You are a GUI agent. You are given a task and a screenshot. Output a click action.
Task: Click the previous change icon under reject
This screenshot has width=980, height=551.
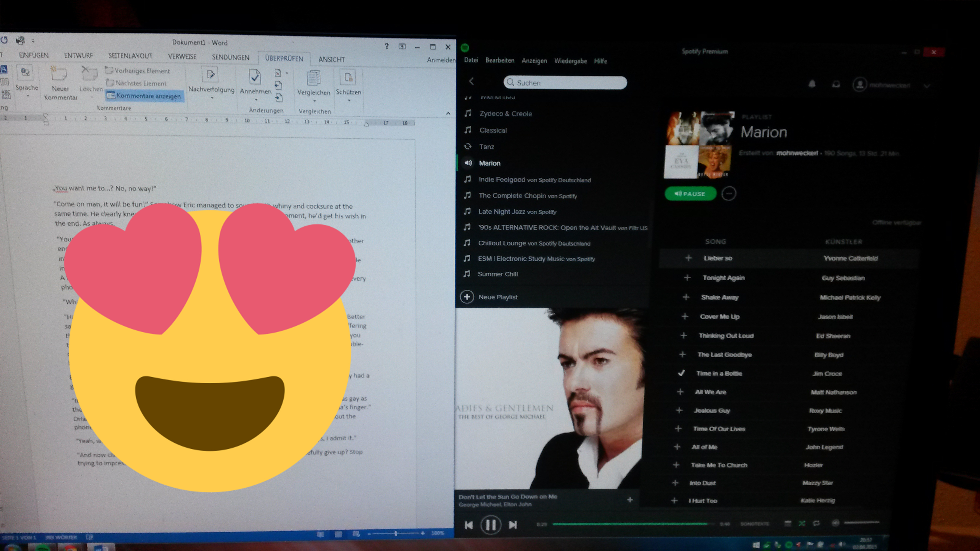point(278,85)
